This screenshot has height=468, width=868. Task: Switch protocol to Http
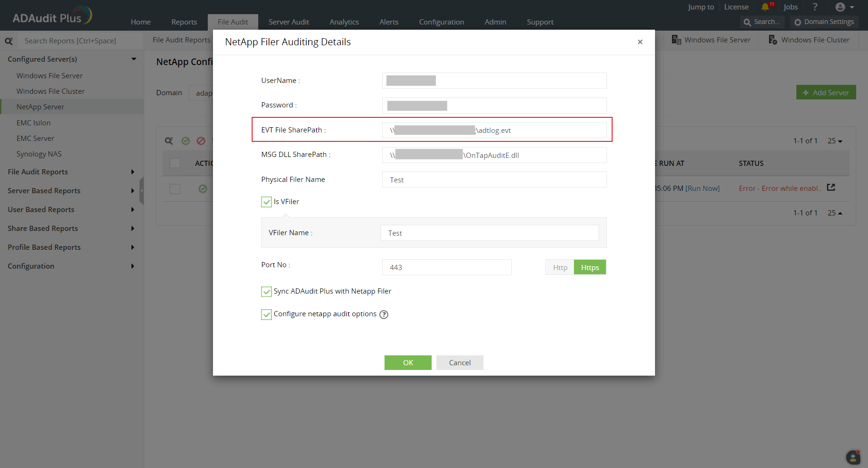560,267
